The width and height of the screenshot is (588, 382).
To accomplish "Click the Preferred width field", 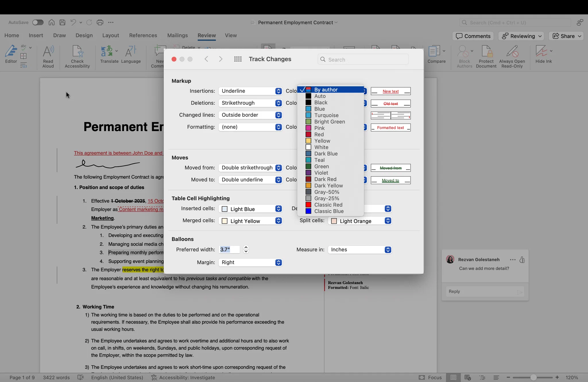I will [x=229, y=250].
